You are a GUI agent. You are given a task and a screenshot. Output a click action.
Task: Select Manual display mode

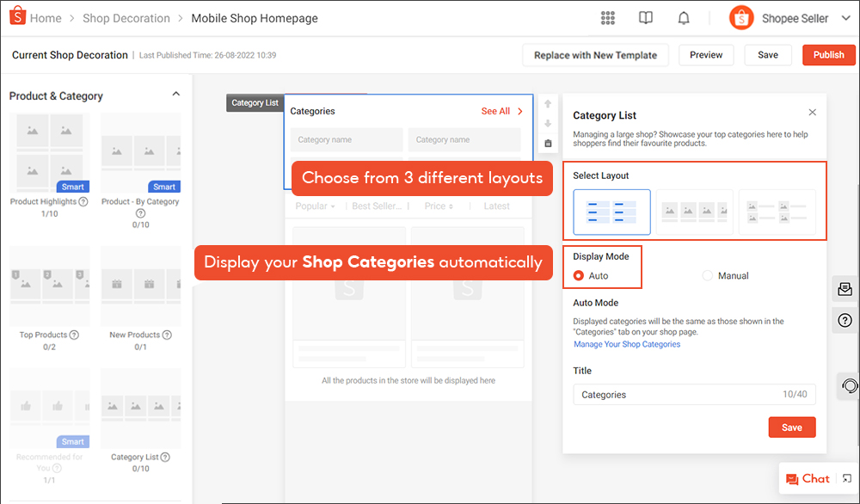coord(708,276)
